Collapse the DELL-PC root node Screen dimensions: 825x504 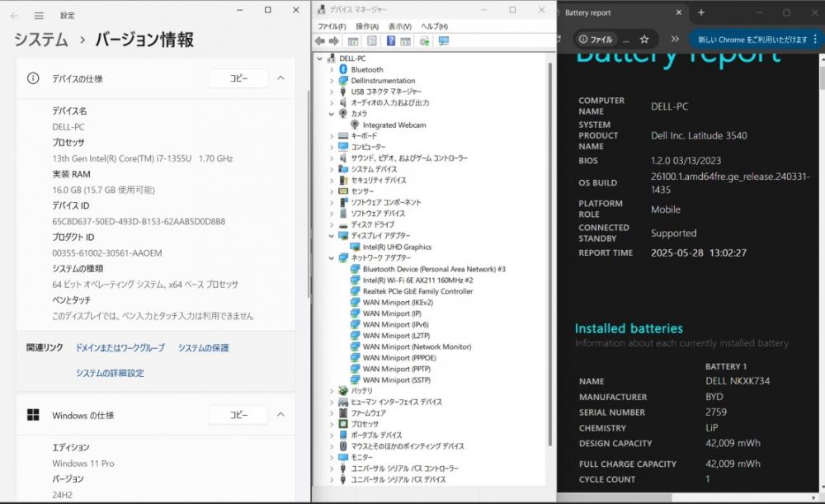(x=320, y=59)
